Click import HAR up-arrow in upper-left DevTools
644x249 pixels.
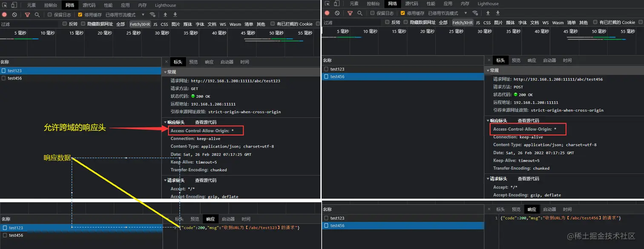(x=165, y=14)
